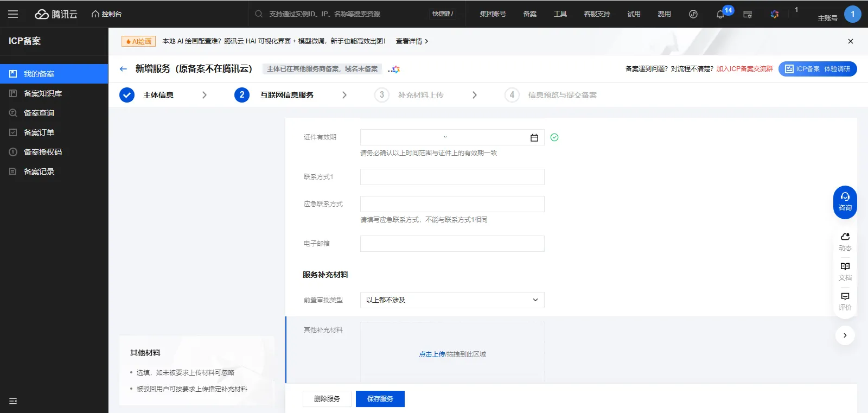Click the circular mini-program icon in header
This screenshot has height=413, width=868.
coord(693,14)
